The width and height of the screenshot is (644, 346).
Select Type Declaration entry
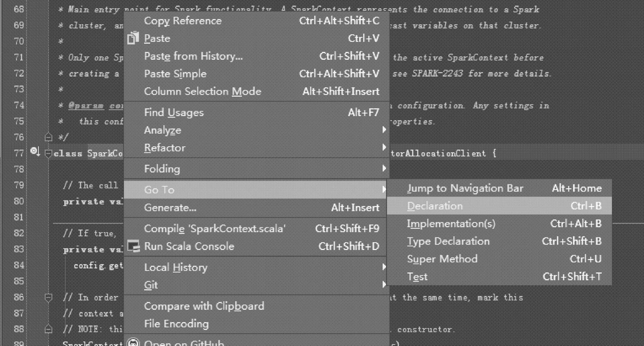point(448,241)
